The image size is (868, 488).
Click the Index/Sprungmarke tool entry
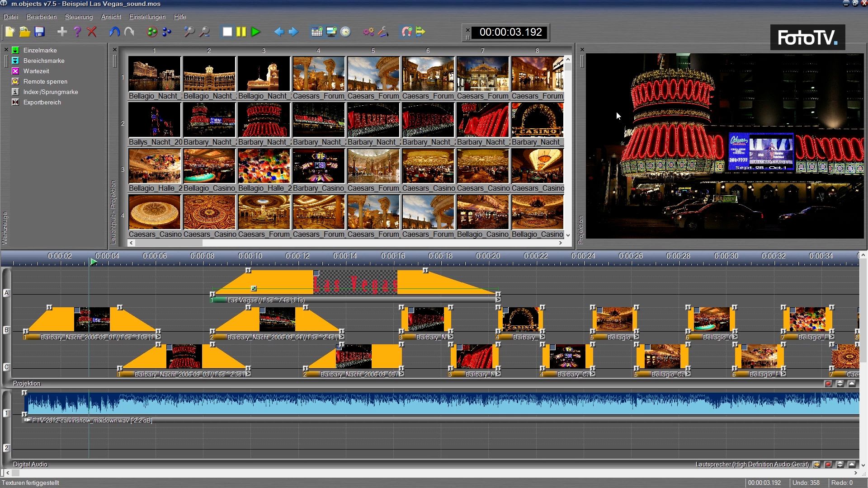50,92
